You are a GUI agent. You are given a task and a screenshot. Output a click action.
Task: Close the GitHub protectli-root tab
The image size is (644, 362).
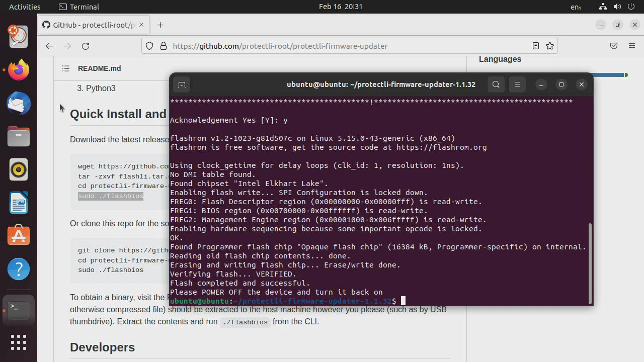click(x=141, y=25)
